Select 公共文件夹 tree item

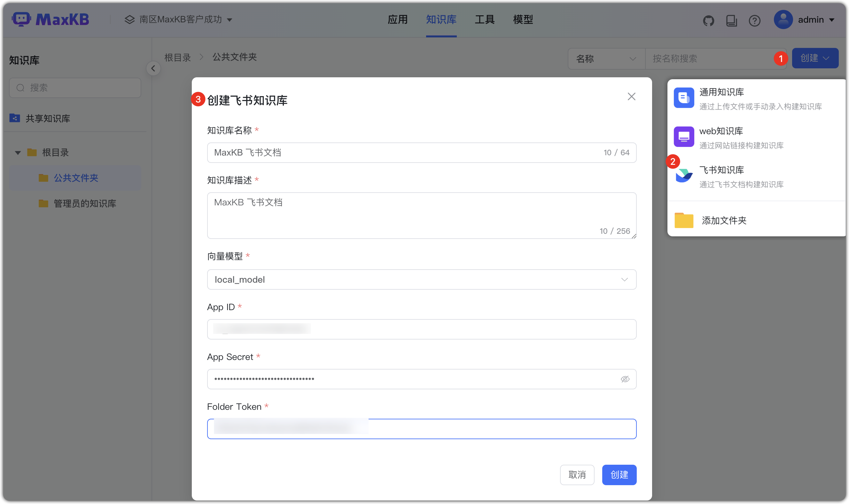[x=75, y=178]
